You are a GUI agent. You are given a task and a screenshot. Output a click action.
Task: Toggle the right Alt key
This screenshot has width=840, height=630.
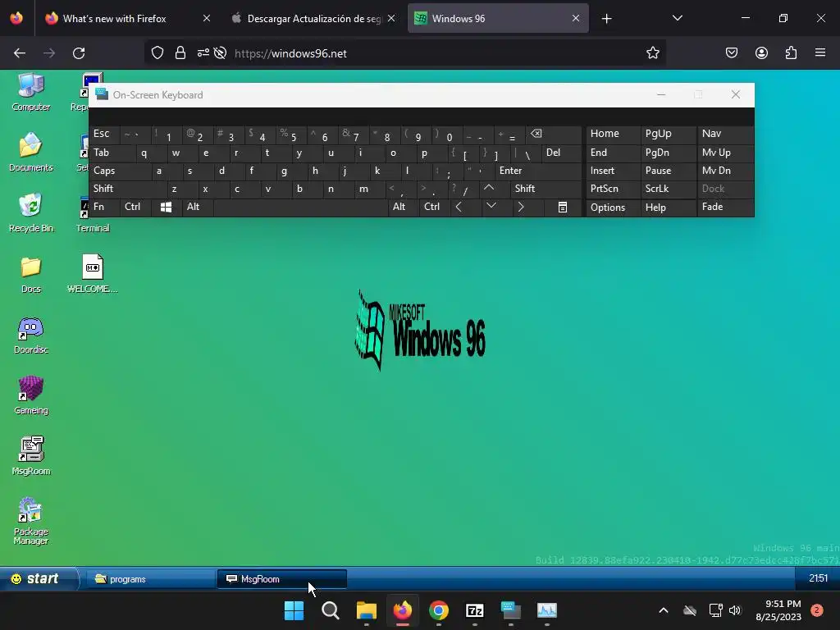[x=404, y=207]
